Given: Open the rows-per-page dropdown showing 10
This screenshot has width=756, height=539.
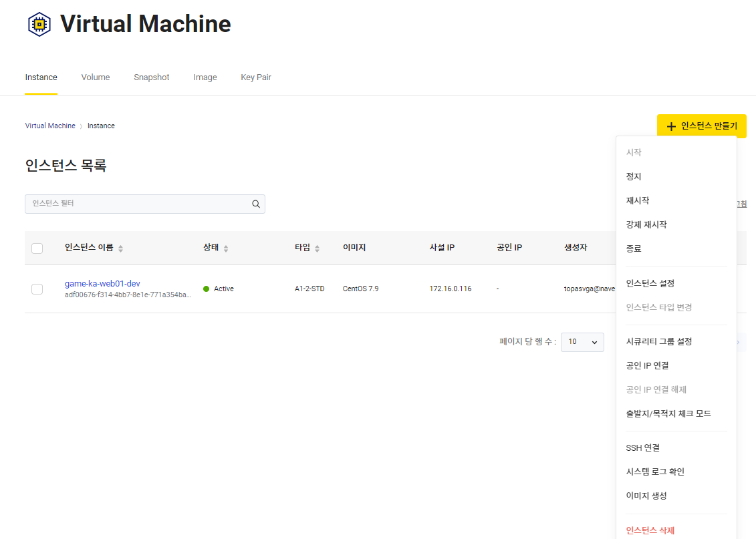Looking at the screenshot, I should pyautogui.click(x=582, y=342).
